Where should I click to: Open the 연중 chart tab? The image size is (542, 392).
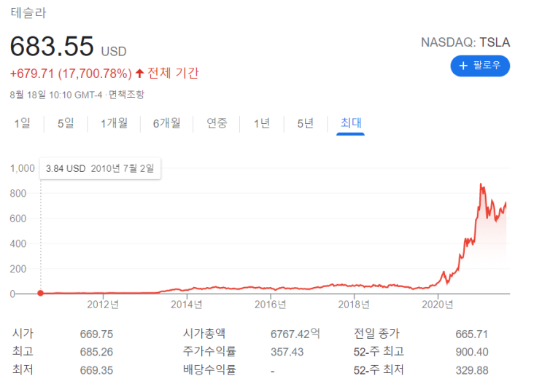pos(217,123)
